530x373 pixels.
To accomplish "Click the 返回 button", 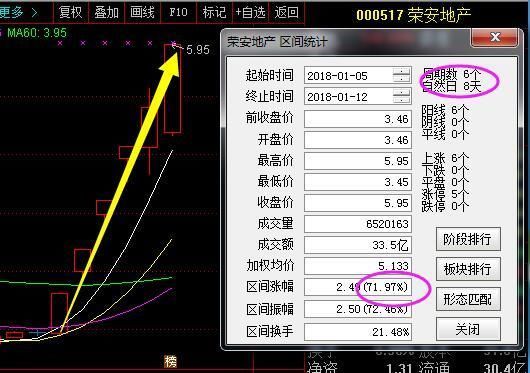I will [x=286, y=12].
